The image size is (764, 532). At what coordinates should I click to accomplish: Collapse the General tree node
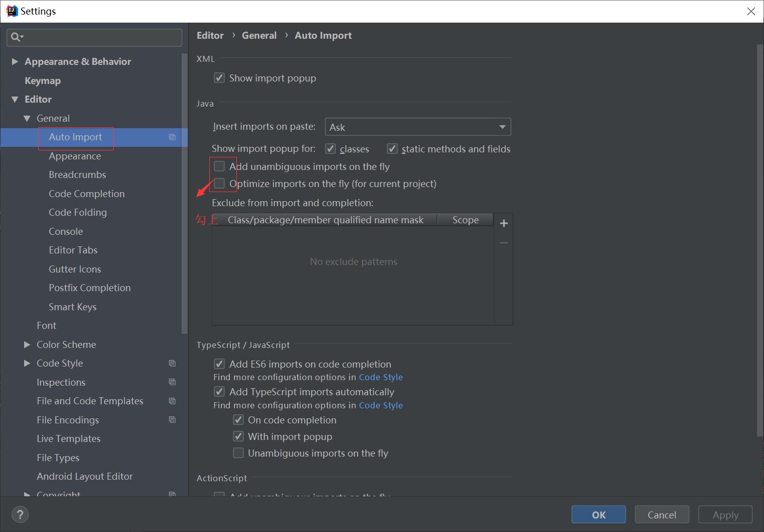[27, 119]
